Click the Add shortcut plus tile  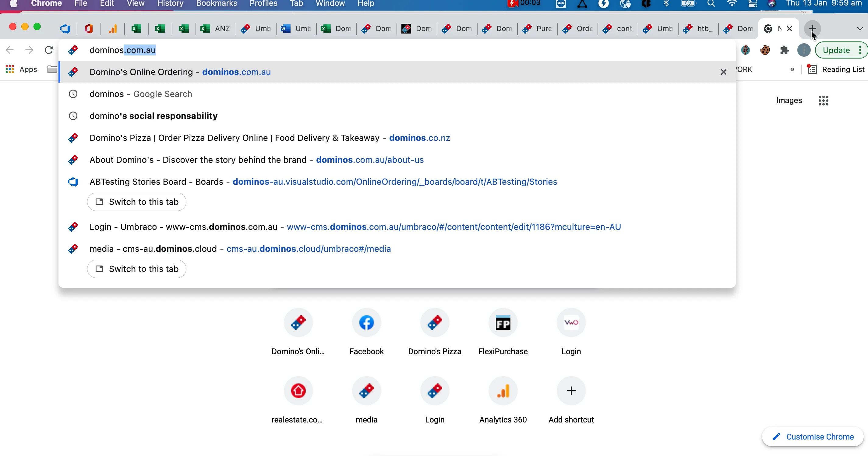tap(571, 400)
